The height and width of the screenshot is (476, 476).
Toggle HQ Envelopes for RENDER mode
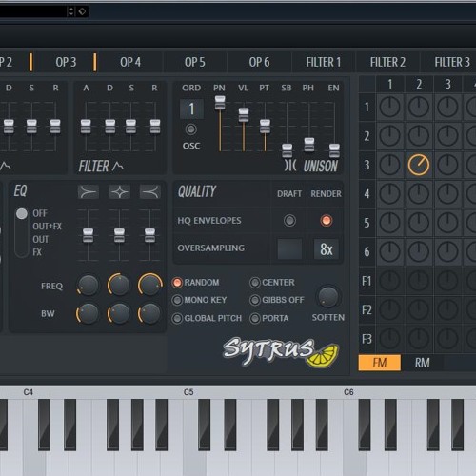(326, 220)
